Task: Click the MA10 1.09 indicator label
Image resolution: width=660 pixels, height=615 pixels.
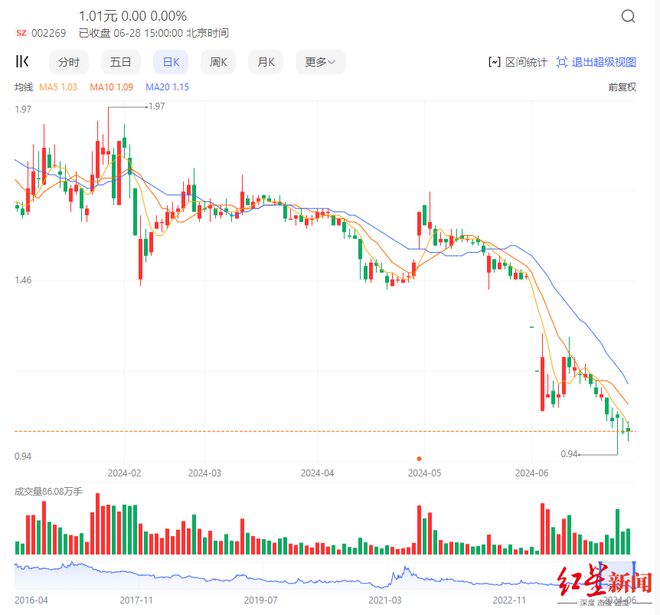Action: [111, 87]
